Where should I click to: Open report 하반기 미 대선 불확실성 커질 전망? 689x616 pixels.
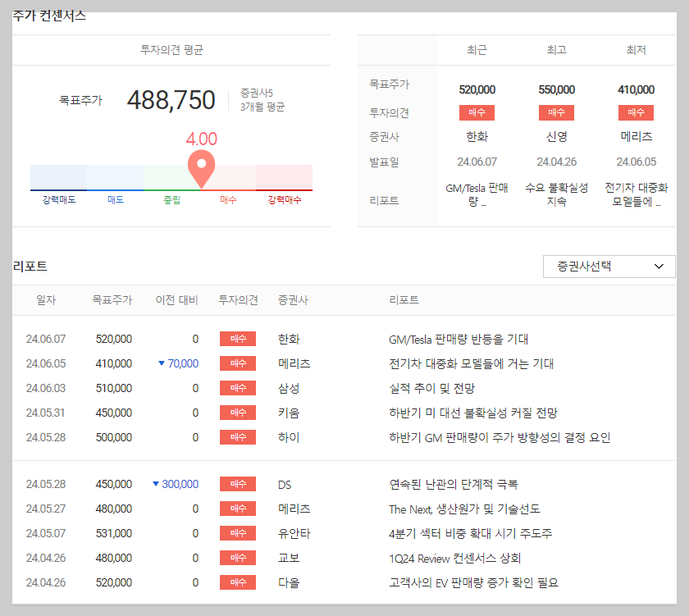pos(472,413)
